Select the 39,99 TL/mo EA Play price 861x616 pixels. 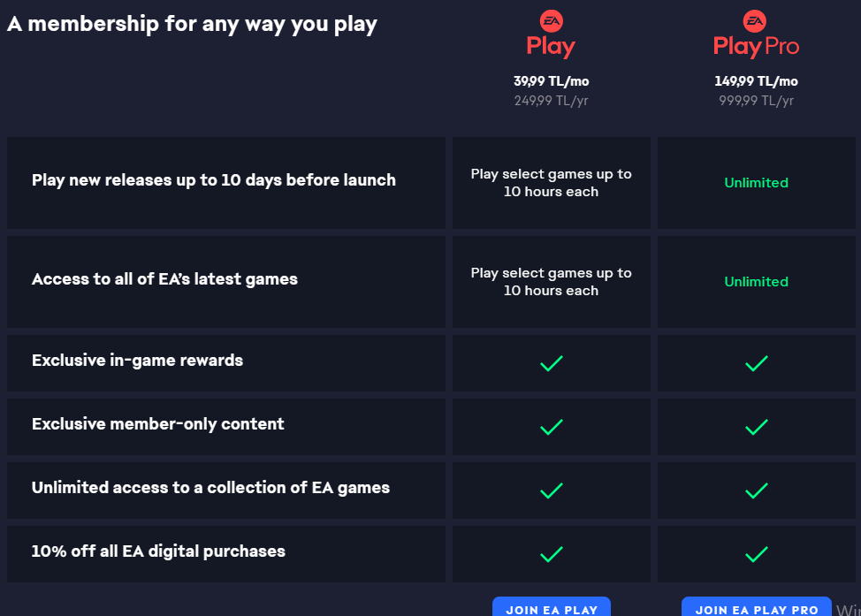pos(551,81)
